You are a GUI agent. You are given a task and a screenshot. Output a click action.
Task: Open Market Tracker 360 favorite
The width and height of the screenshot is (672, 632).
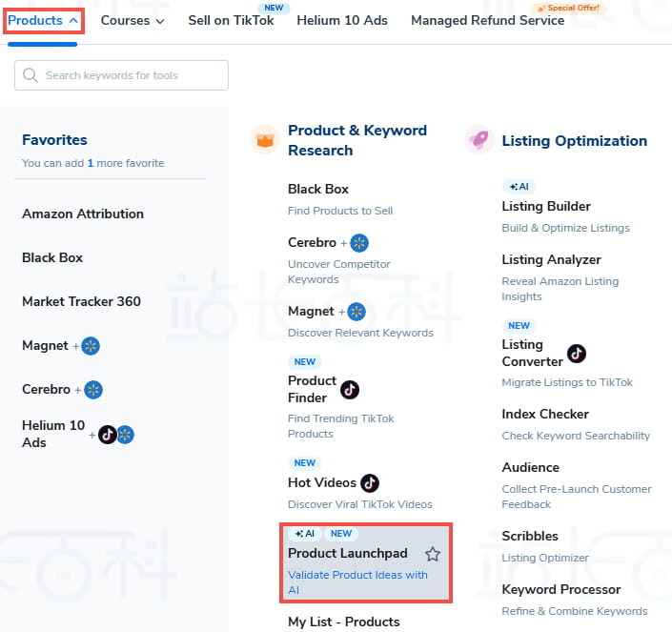tap(81, 301)
